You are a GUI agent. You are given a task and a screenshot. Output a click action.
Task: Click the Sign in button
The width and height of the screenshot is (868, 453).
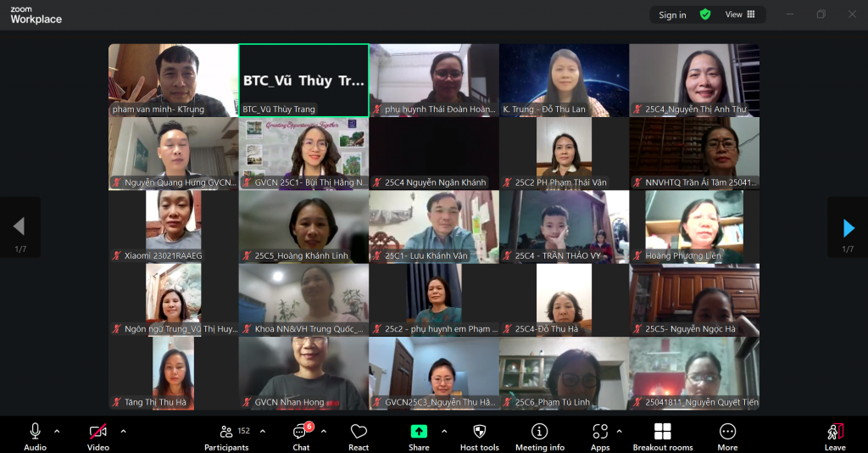click(672, 15)
